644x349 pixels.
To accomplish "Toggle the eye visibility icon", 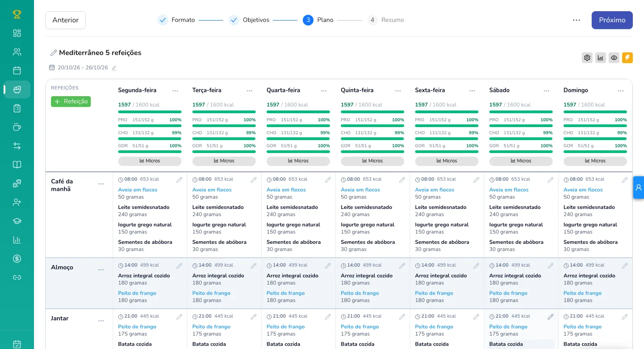I will click(614, 58).
